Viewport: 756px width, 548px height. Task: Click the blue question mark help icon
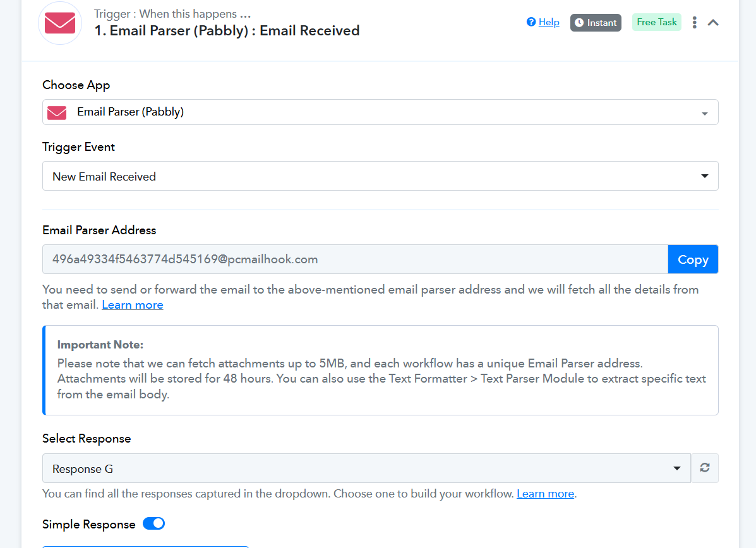pyautogui.click(x=531, y=22)
